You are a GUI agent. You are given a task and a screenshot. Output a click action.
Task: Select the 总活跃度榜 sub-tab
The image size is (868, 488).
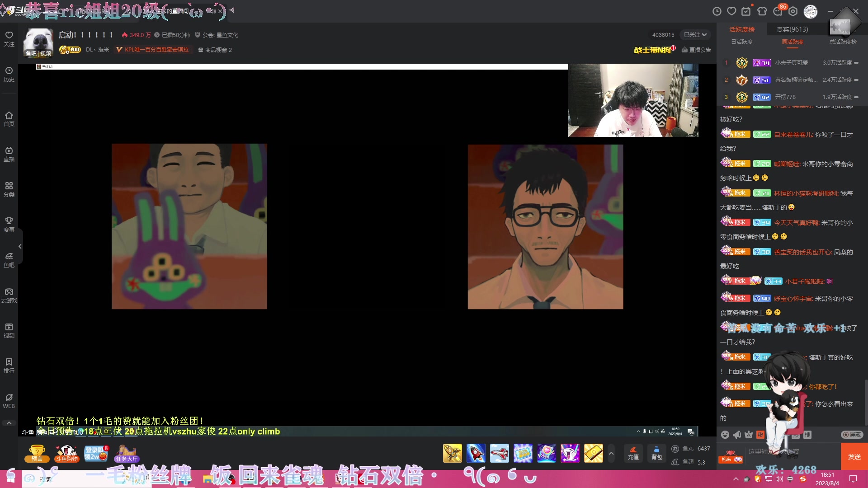[x=843, y=42]
